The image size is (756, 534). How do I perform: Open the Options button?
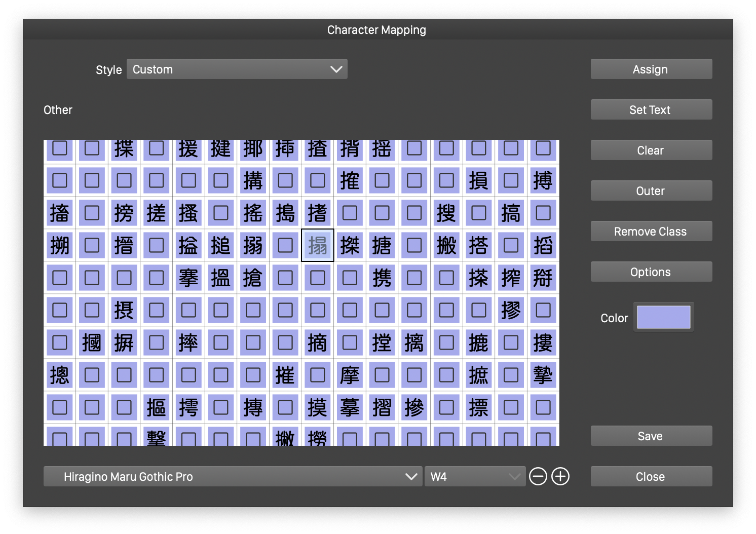[x=651, y=272]
